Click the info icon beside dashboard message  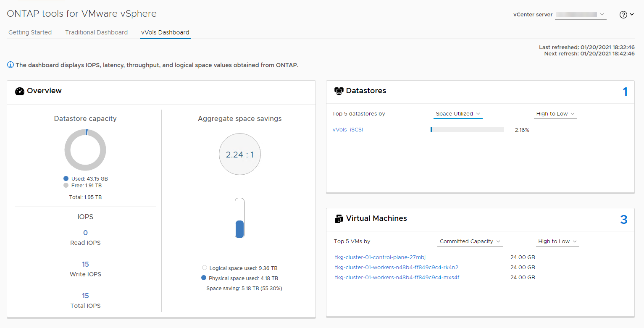(11, 65)
